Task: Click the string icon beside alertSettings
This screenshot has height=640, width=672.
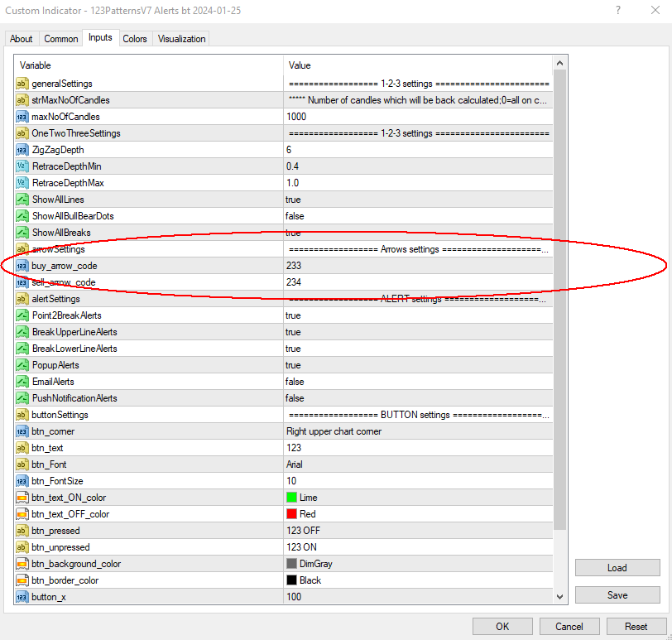Action: pyautogui.click(x=22, y=299)
